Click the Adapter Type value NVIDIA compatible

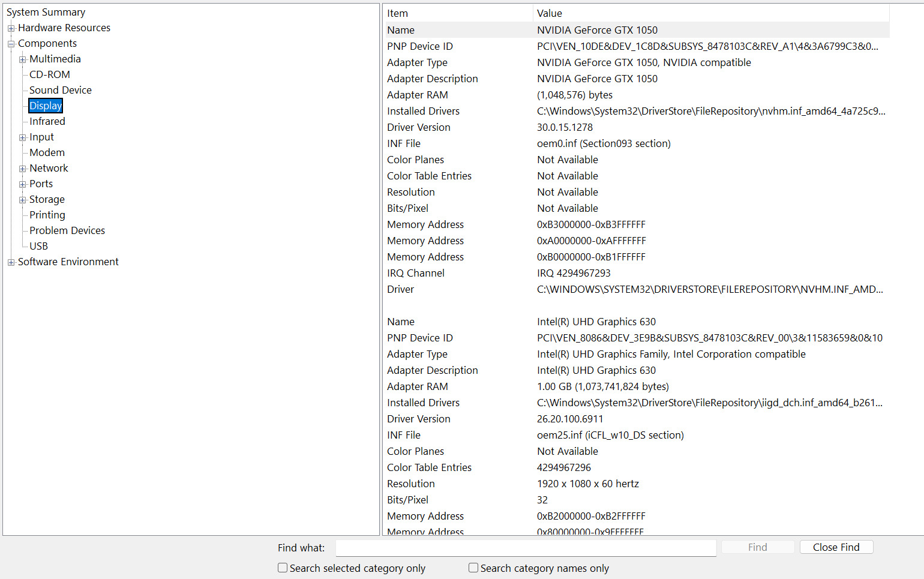point(644,62)
